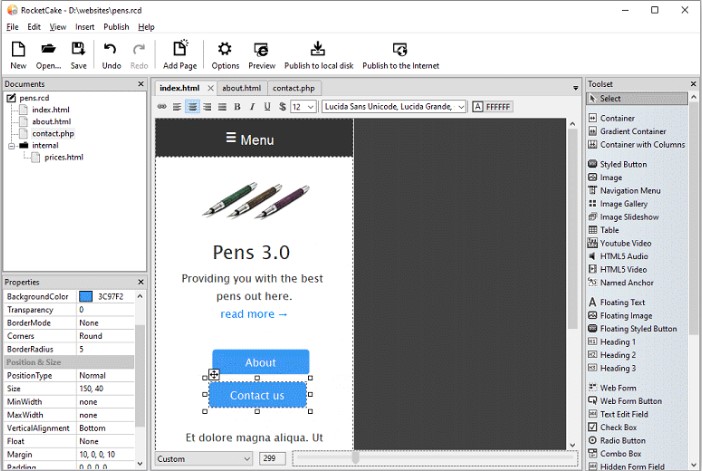Screen dimensions: 702x471
Task: Collapse the internal folder in Documents tree
Action: (11, 145)
